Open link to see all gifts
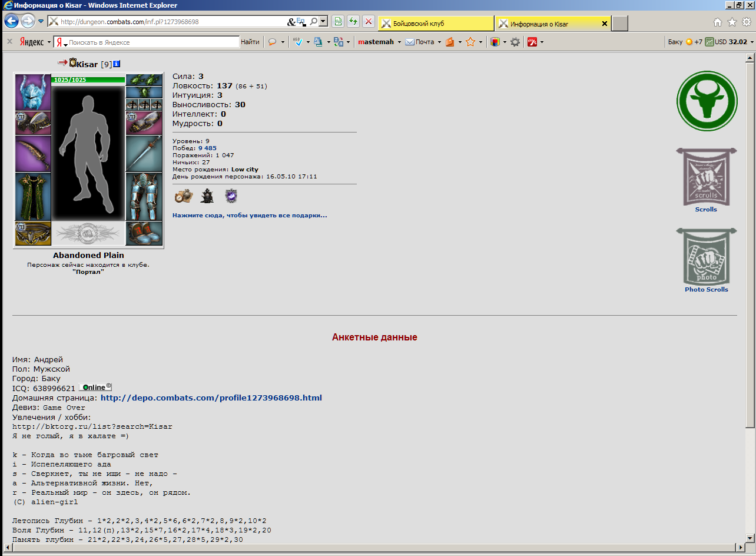The height and width of the screenshot is (556, 756). (250, 216)
